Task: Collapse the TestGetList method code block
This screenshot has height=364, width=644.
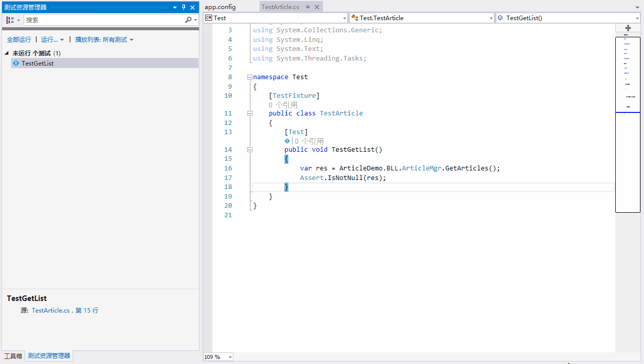Action: pos(249,150)
